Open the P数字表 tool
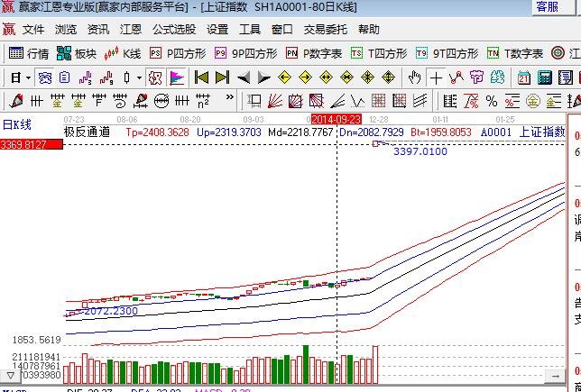 click(314, 54)
